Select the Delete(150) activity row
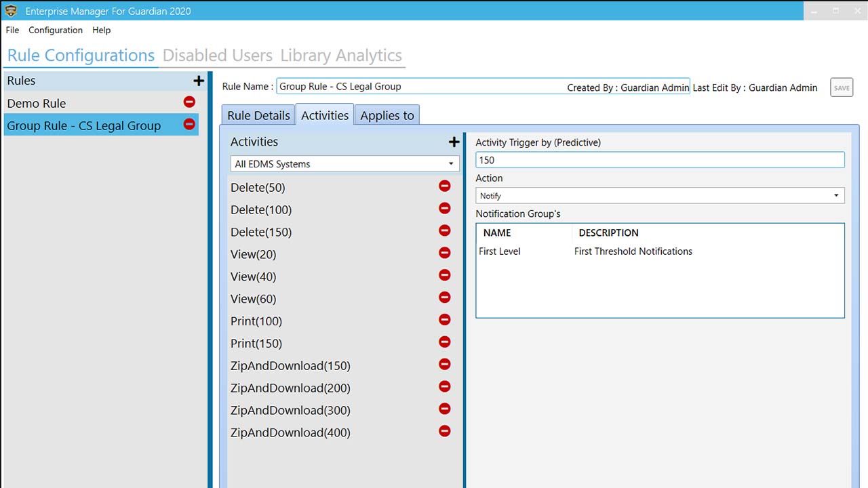This screenshot has height=488, width=868. pos(343,232)
